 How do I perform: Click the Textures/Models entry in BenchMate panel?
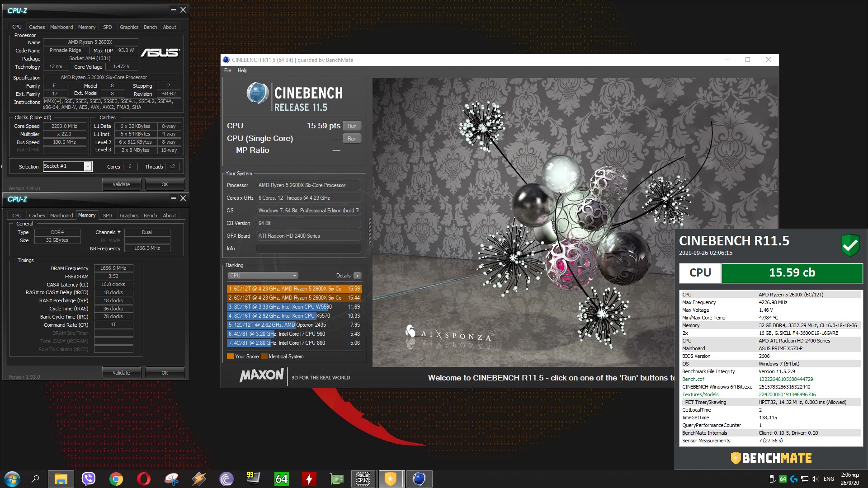tap(700, 394)
